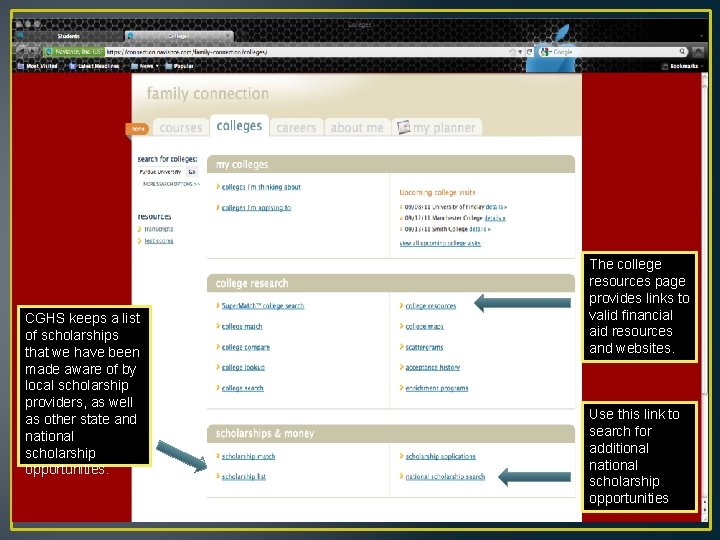Viewport: 720px width, 540px height.
Task: Open Latest Headlines bookmark feed
Action: pyautogui.click(x=94, y=66)
